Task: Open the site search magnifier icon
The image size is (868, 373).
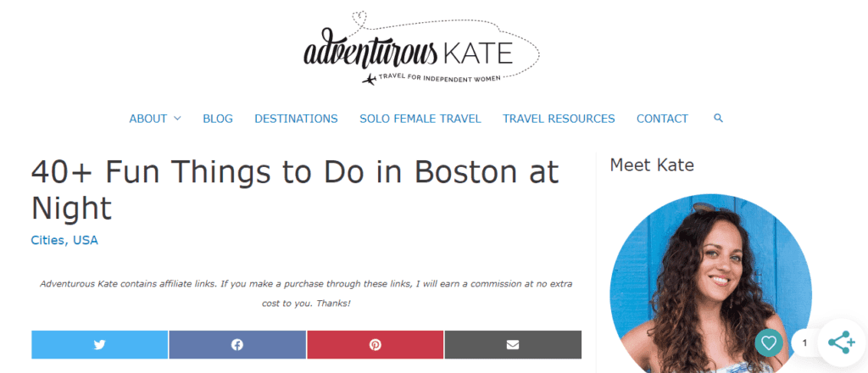Action: [719, 118]
